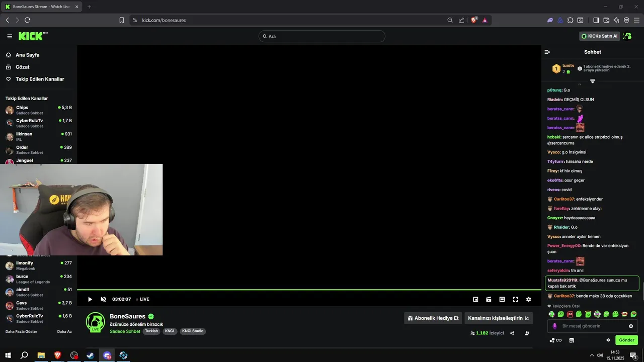Open Steam from the taskbar
The image size is (644, 362).
point(90,355)
